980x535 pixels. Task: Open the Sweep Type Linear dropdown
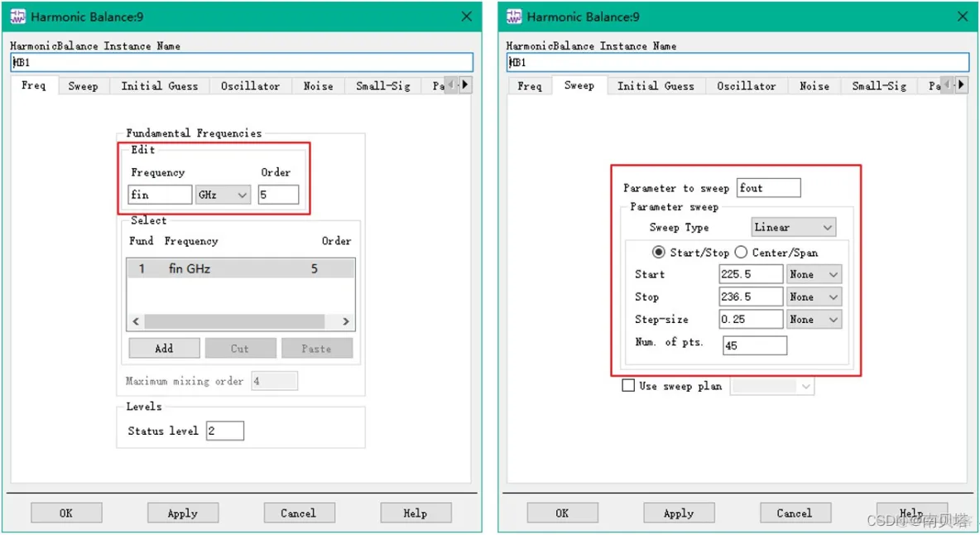click(x=793, y=228)
